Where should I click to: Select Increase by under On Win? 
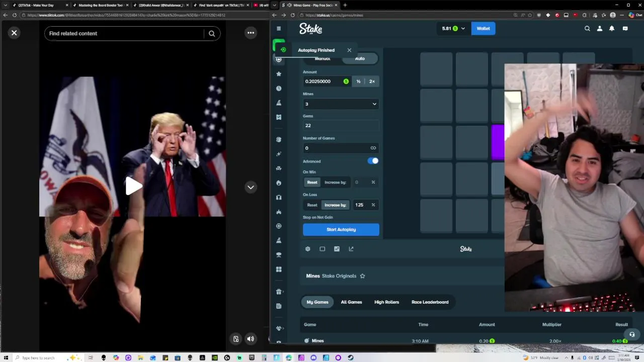pos(336,182)
